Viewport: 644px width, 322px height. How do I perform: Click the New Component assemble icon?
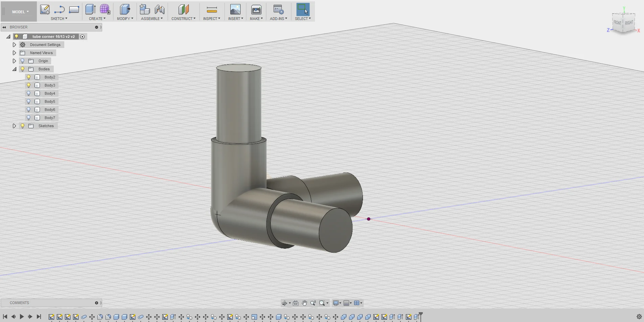point(145,9)
